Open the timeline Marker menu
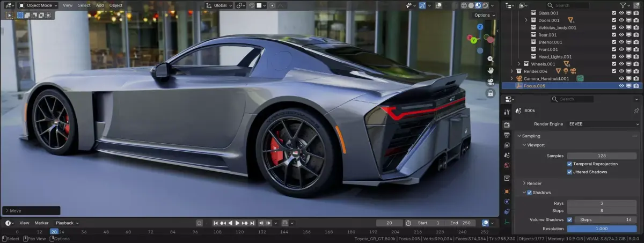The image size is (644, 243). pyautogui.click(x=41, y=223)
